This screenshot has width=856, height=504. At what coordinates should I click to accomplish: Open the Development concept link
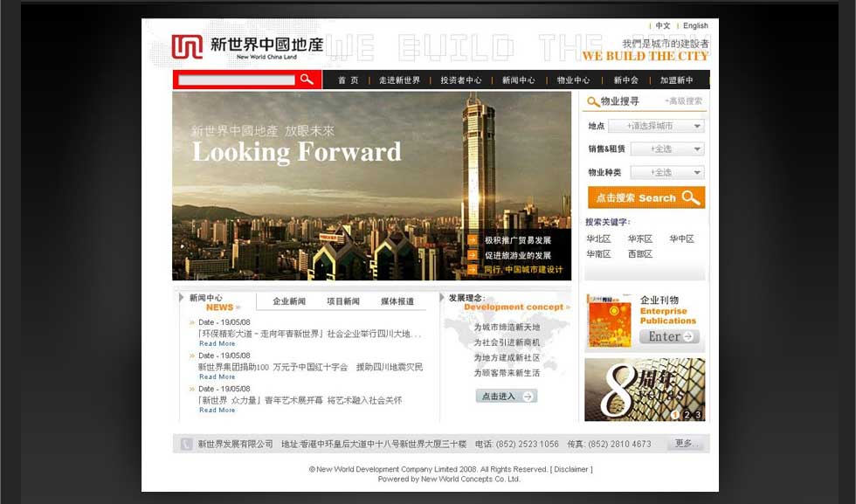(x=517, y=307)
